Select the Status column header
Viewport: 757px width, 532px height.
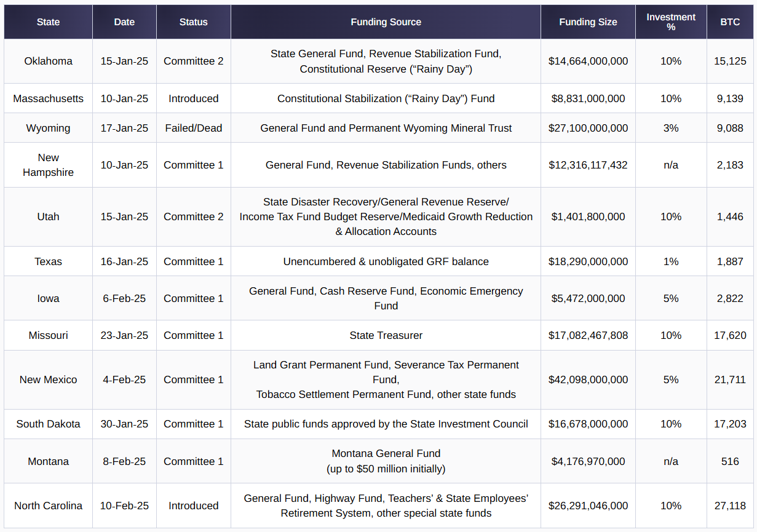click(x=194, y=22)
